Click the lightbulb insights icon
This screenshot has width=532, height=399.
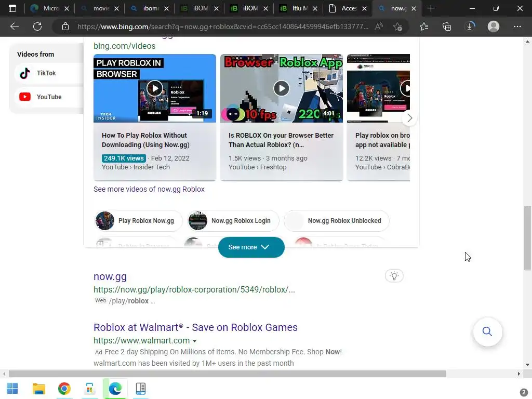pyautogui.click(x=394, y=276)
